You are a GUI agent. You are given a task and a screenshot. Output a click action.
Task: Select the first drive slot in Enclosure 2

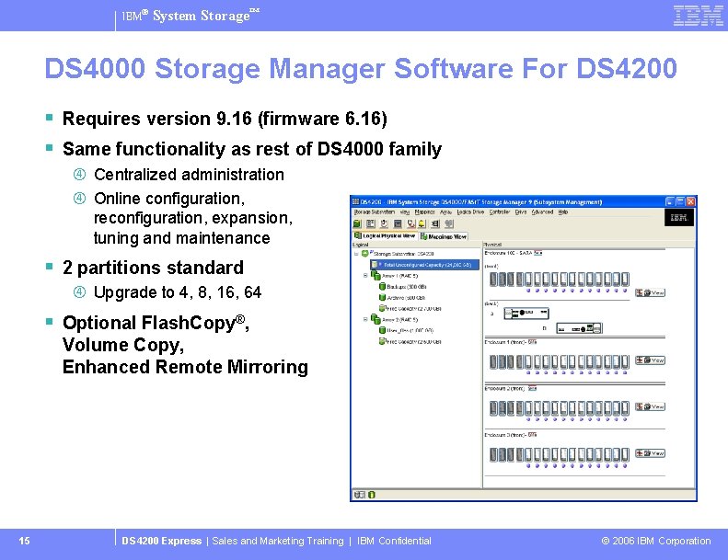[x=493, y=408]
